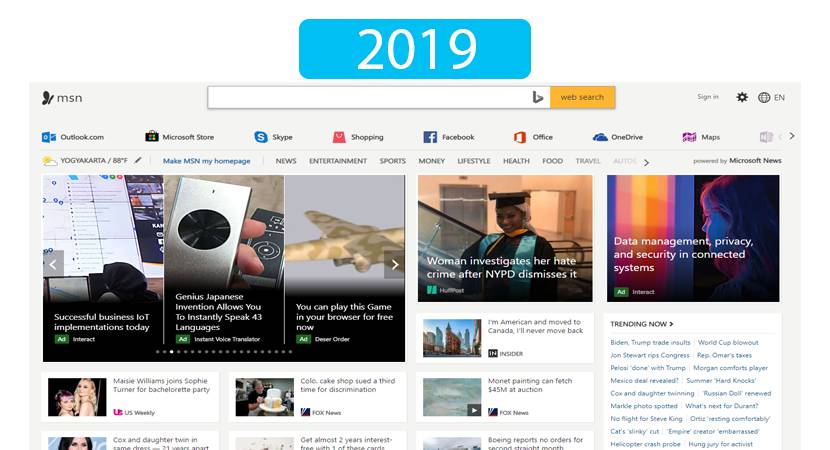Click trending topic Morgan comforts player
830x450 pixels.
point(730,368)
